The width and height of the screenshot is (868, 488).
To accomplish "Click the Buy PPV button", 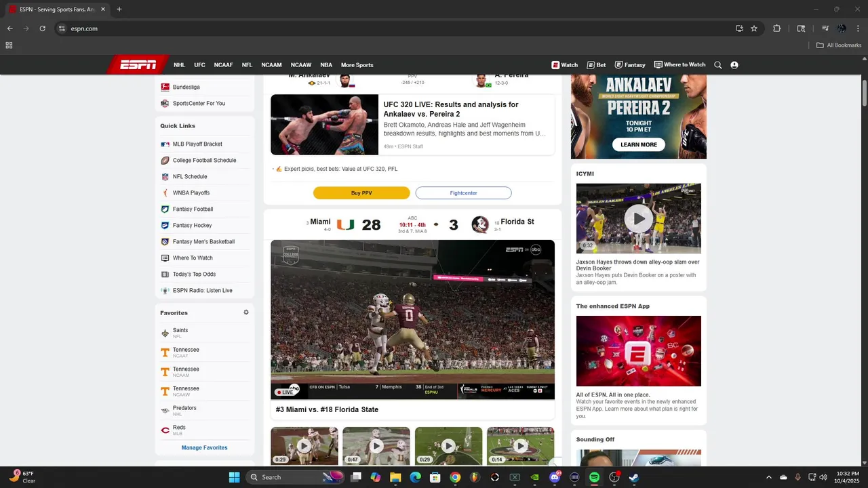I will pos(361,193).
